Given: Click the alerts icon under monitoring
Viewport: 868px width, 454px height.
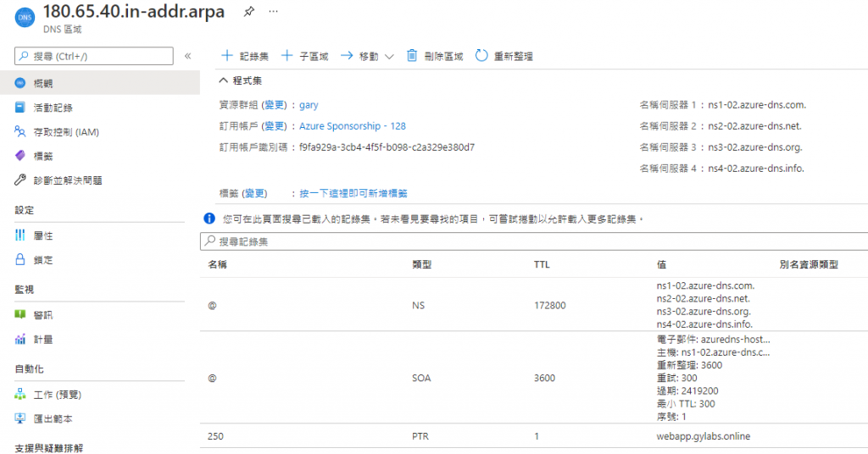Looking at the screenshot, I should click(20, 314).
